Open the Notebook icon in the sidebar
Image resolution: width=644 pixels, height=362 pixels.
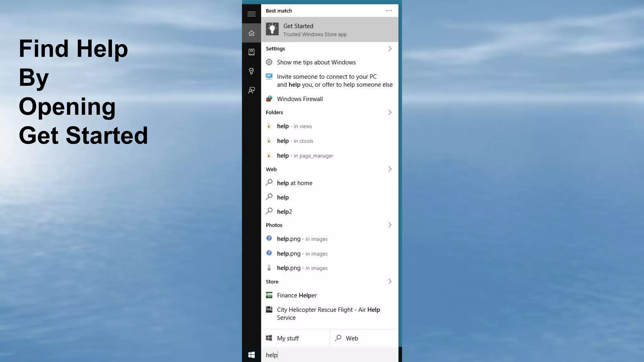251,52
